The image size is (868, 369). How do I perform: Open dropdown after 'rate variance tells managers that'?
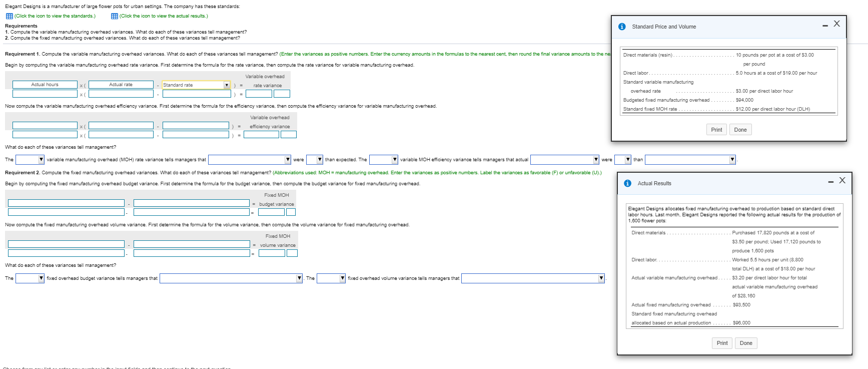pos(250,160)
